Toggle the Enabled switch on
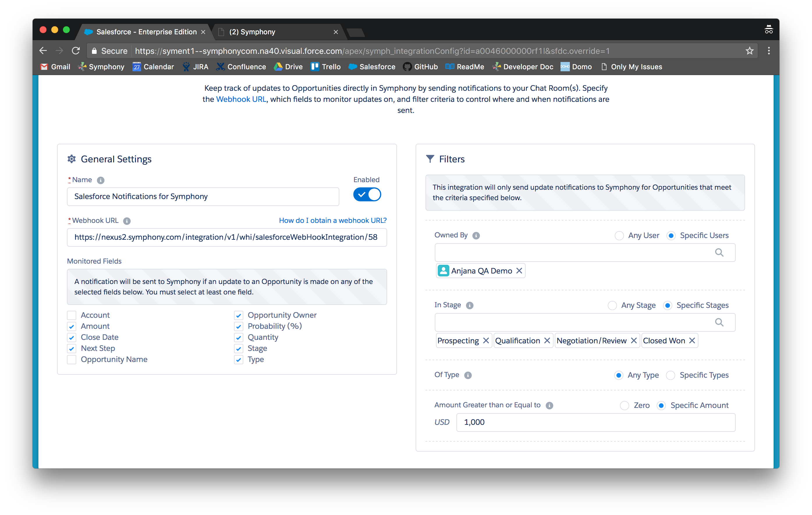 (367, 195)
